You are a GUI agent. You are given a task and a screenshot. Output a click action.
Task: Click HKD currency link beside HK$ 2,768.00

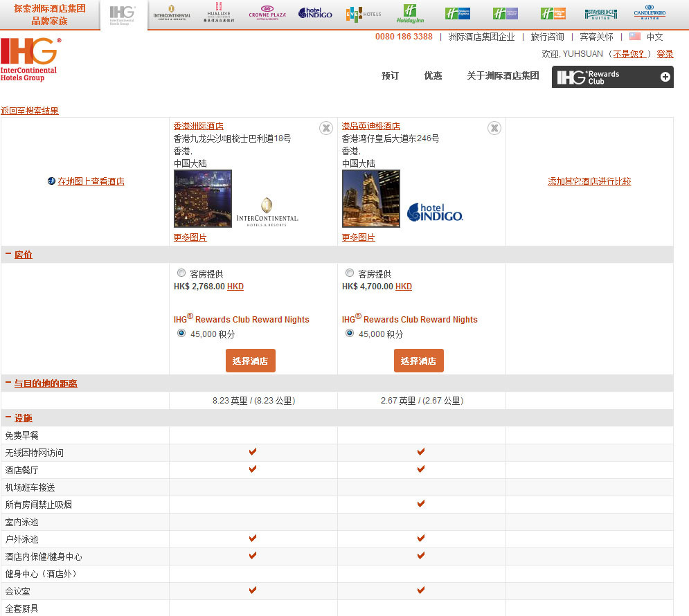[x=235, y=287]
